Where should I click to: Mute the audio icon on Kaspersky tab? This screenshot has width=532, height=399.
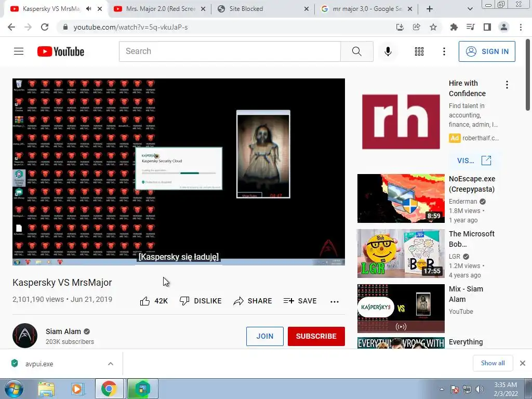coord(88,9)
